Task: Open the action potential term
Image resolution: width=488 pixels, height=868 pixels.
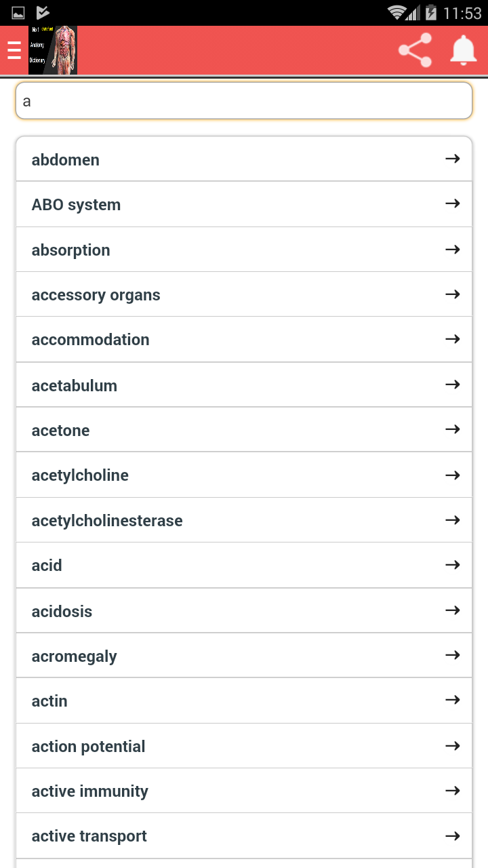Action: tap(89, 747)
